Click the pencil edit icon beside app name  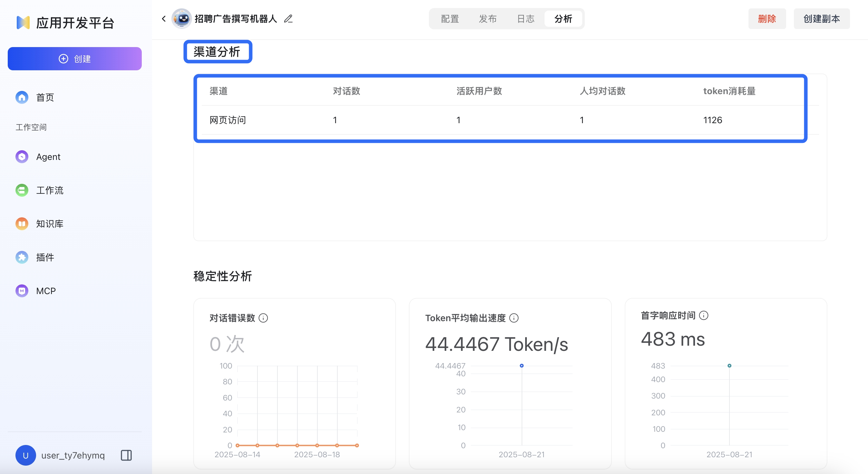288,19
